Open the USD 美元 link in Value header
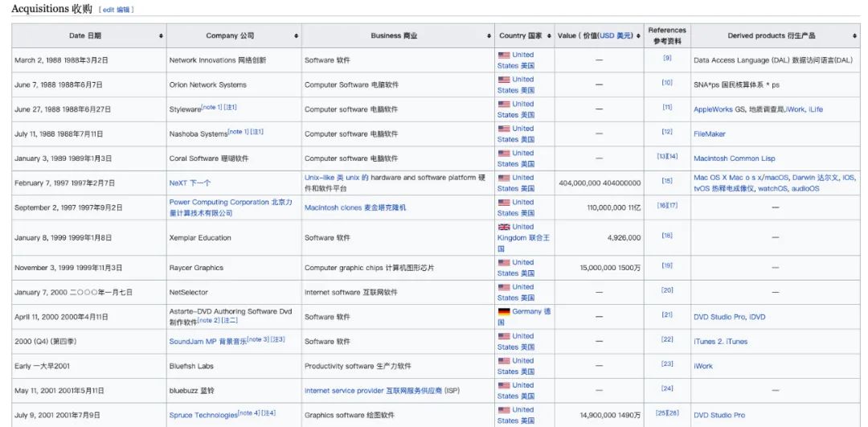The width and height of the screenshot is (868, 427). (x=616, y=35)
